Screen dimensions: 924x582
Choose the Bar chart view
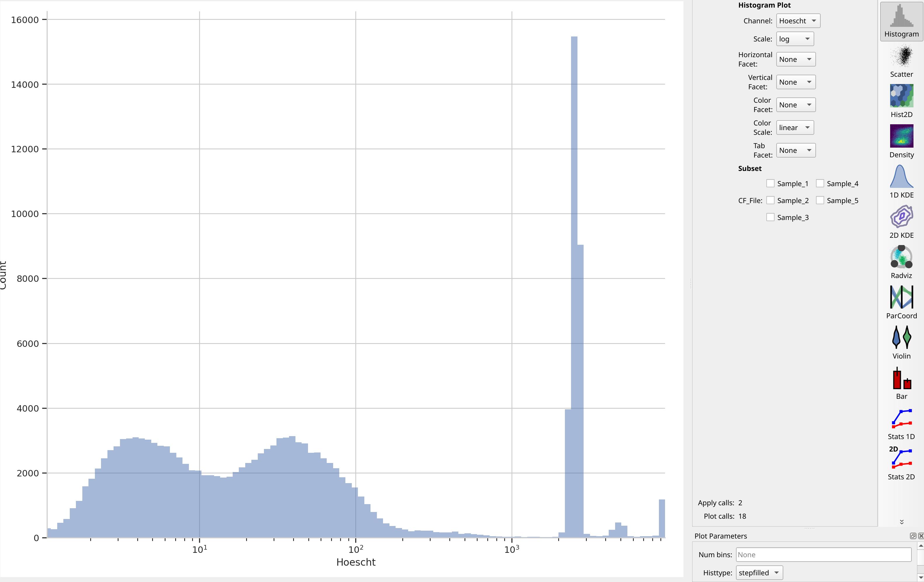(901, 383)
